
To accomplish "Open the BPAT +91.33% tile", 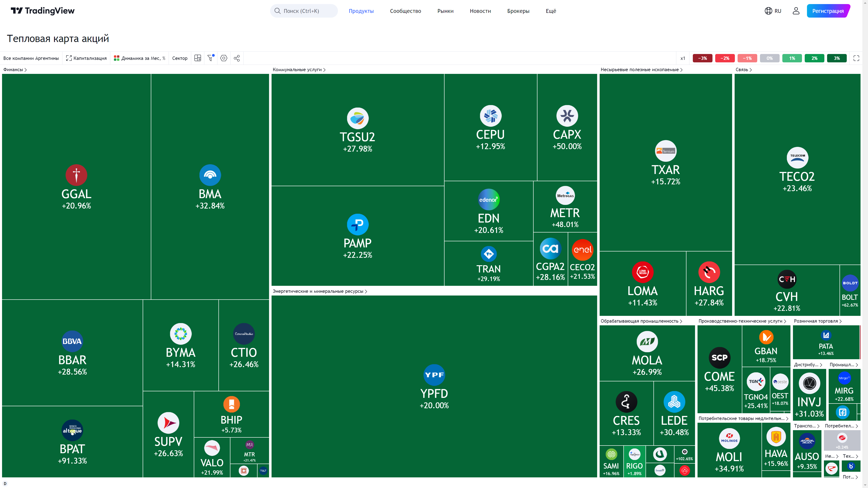I will pyautogui.click(x=72, y=441).
